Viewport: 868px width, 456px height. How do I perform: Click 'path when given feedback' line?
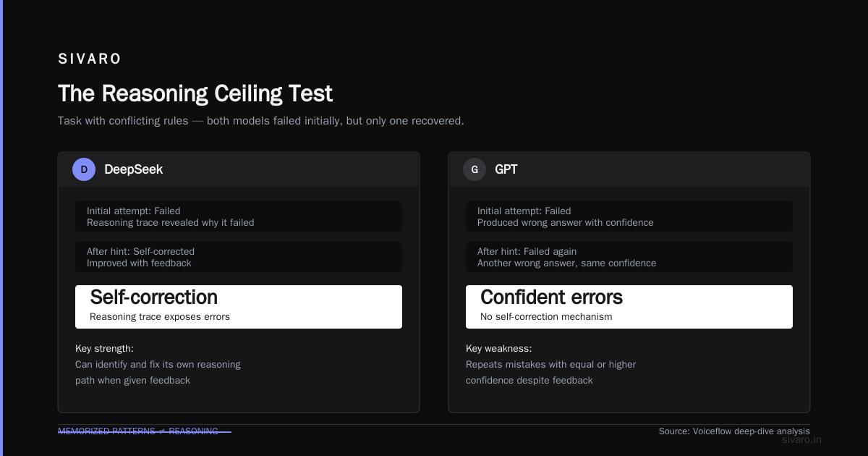132,381
